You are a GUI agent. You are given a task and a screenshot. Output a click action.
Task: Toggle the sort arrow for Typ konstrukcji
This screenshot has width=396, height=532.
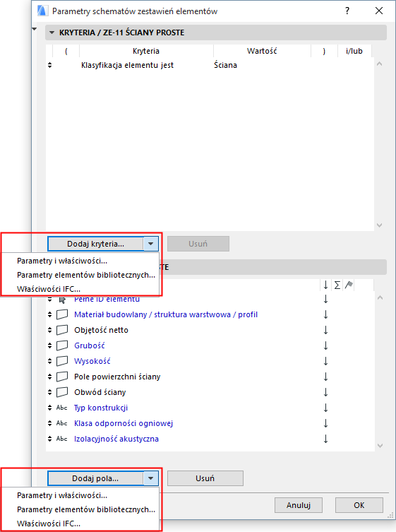(x=326, y=408)
